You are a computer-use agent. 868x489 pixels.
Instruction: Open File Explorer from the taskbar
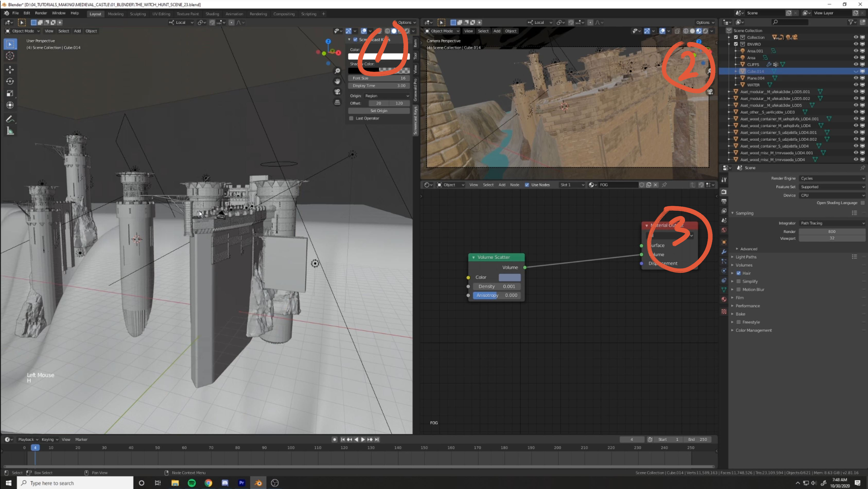(x=175, y=483)
